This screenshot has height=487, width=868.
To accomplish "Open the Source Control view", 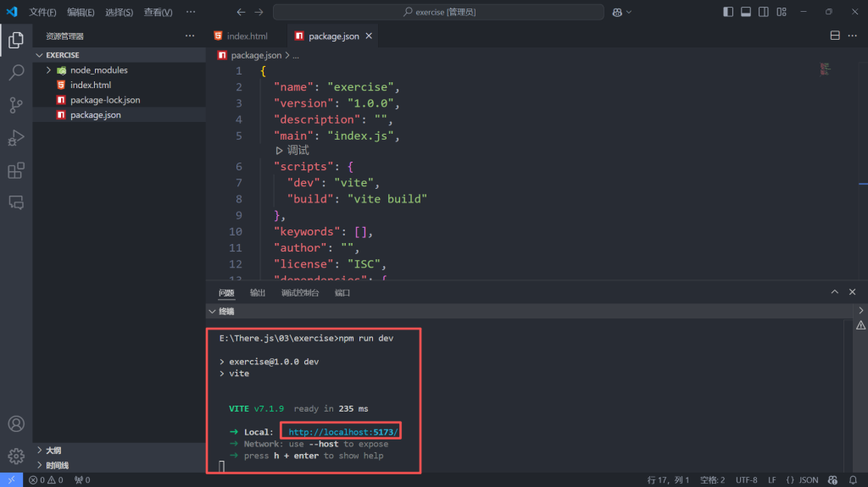I will point(16,105).
